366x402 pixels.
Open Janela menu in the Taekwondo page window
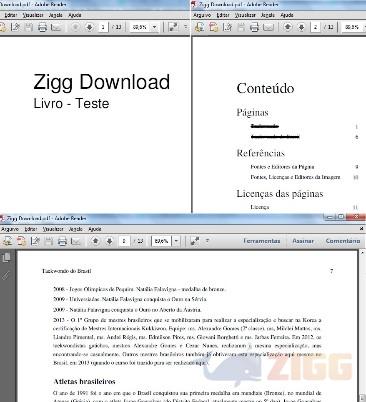coord(76,229)
